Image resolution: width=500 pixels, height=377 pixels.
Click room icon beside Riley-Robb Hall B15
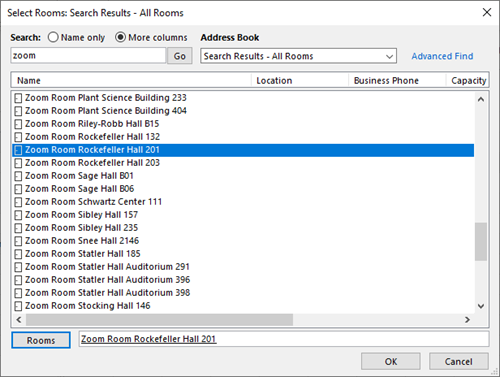point(18,124)
